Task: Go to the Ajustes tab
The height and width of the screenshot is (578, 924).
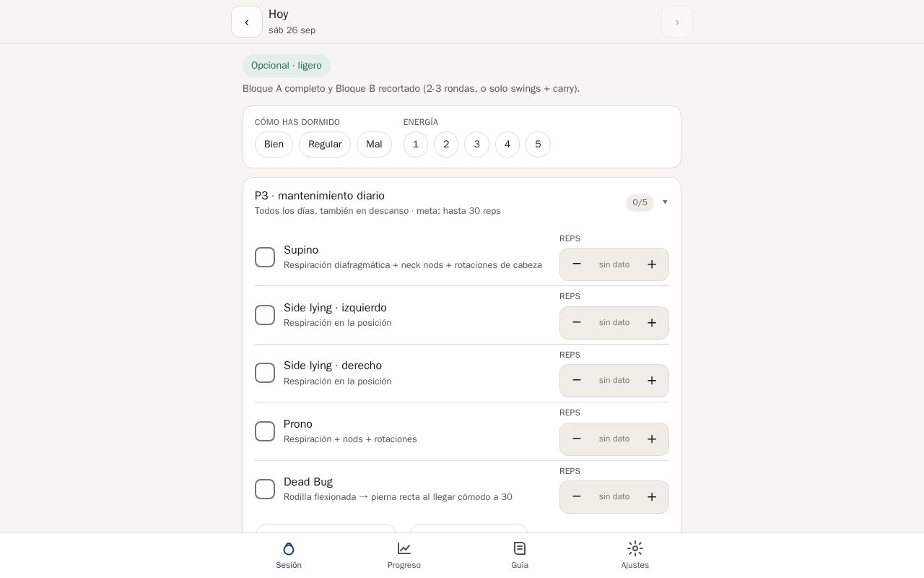Action: pyautogui.click(x=635, y=556)
